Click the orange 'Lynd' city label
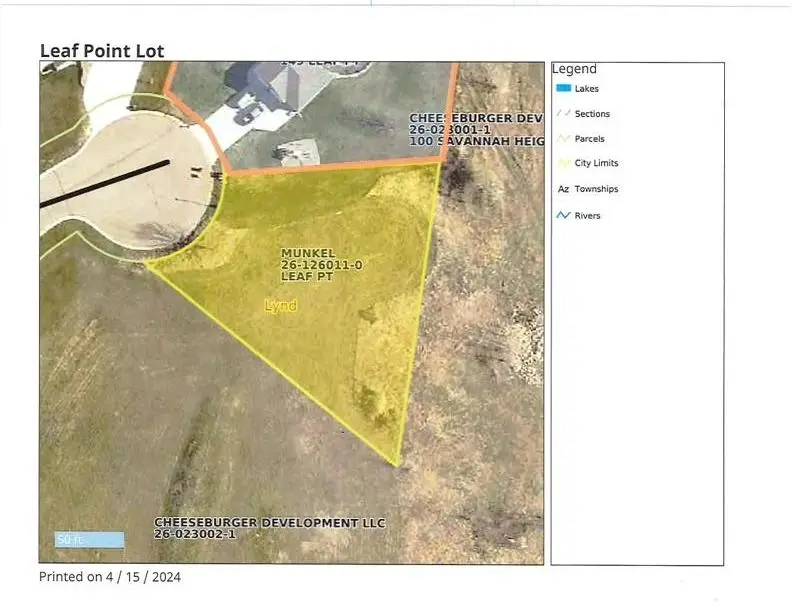 tap(280, 305)
